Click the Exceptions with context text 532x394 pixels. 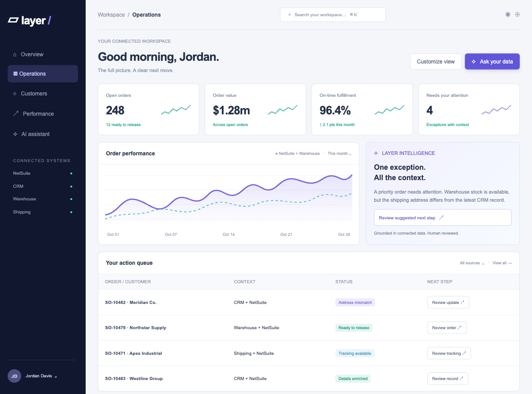(x=448, y=125)
